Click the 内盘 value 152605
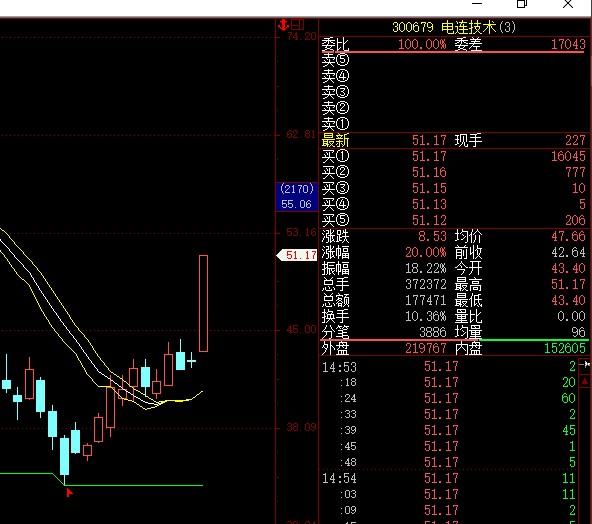592x524 pixels. point(565,348)
